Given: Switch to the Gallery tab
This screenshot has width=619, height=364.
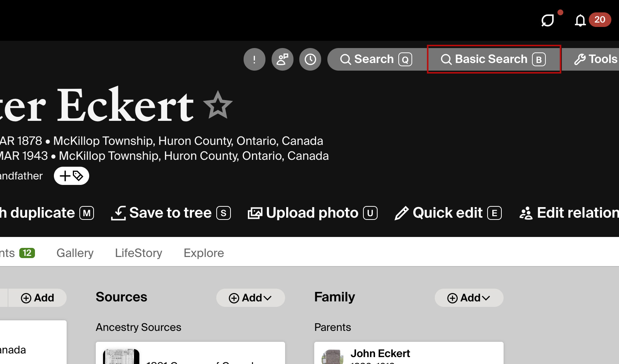Looking at the screenshot, I should click(75, 253).
